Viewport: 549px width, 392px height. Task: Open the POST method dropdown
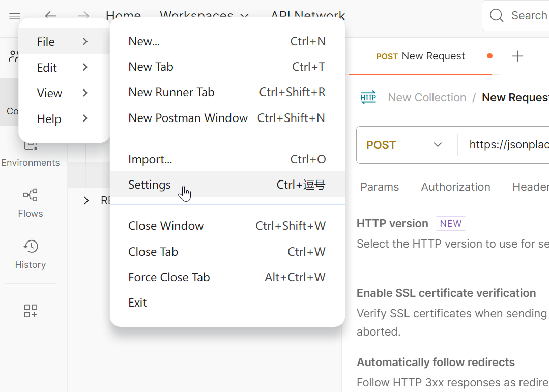click(x=404, y=145)
